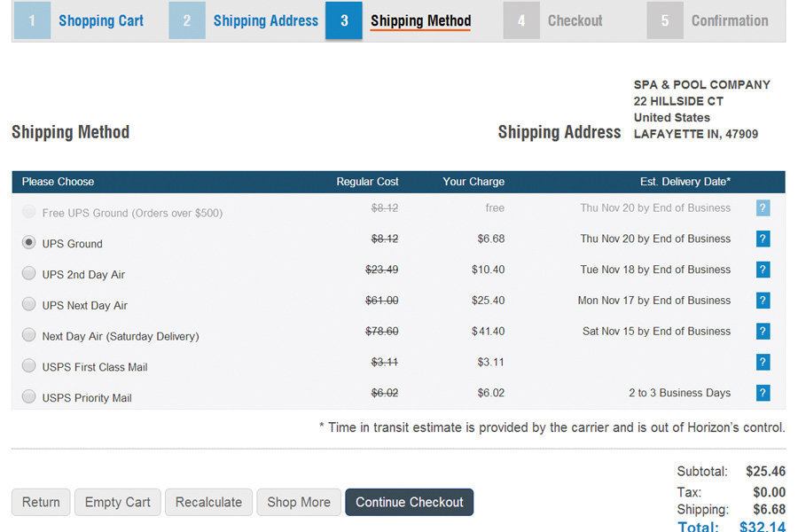This screenshot has width=798, height=532.
Task: Click the Return button
Action: pyautogui.click(x=41, y=502)
